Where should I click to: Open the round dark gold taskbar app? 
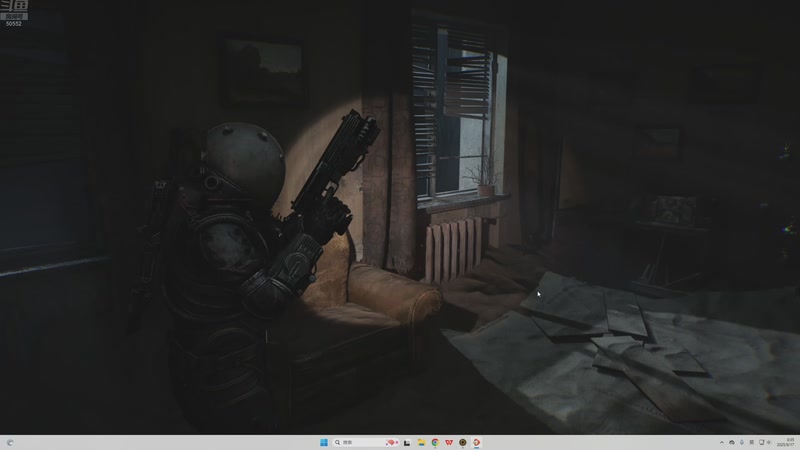[462, 442]
